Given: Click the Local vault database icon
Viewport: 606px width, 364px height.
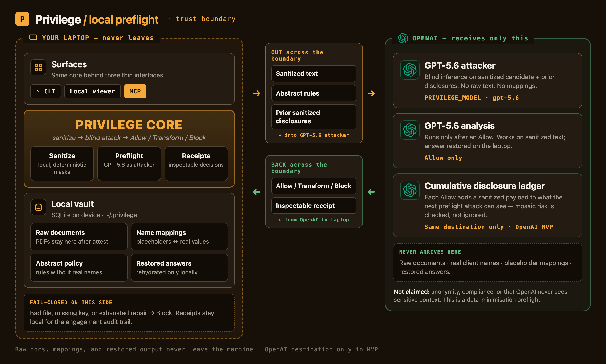Looking at the screenshot, I should [x=38, y=207].
